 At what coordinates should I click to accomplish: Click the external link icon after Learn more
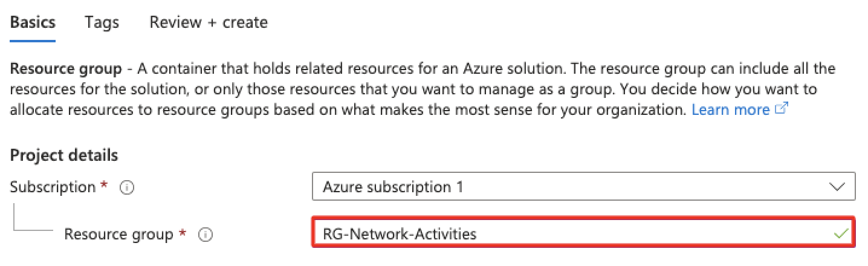(781, 109)
